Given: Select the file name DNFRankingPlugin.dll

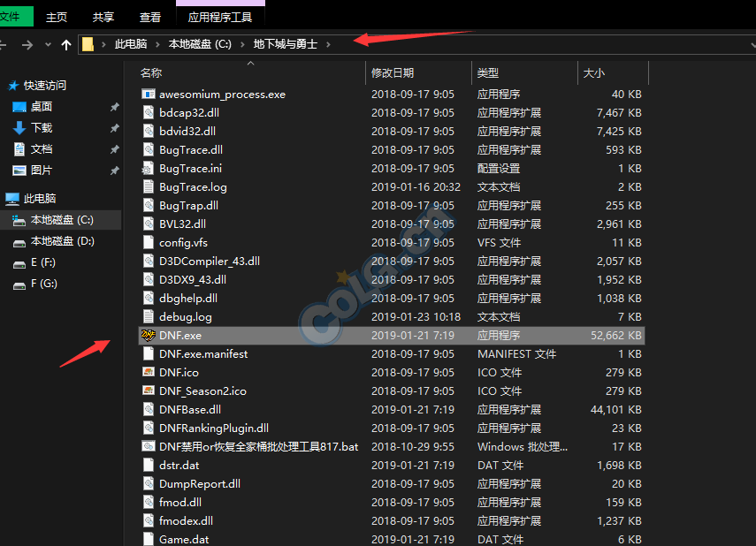Looking at the screenshot, I should (x=214, y=428).
